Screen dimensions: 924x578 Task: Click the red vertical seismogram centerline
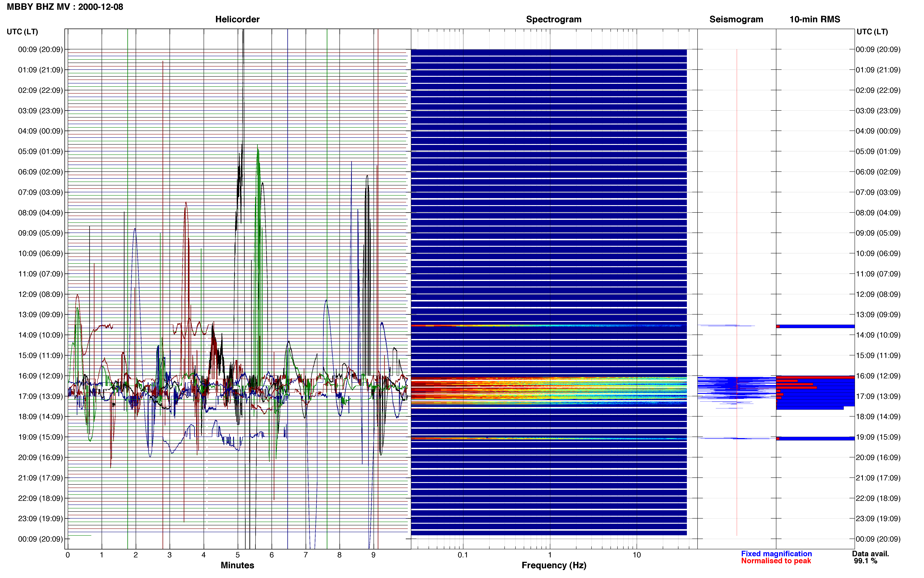(x=737, y=292)
